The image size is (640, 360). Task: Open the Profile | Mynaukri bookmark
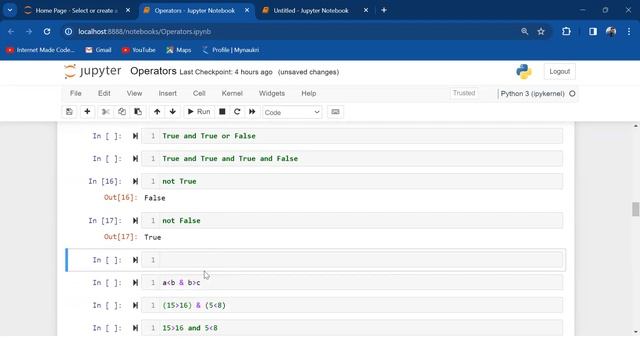point(231,50)
